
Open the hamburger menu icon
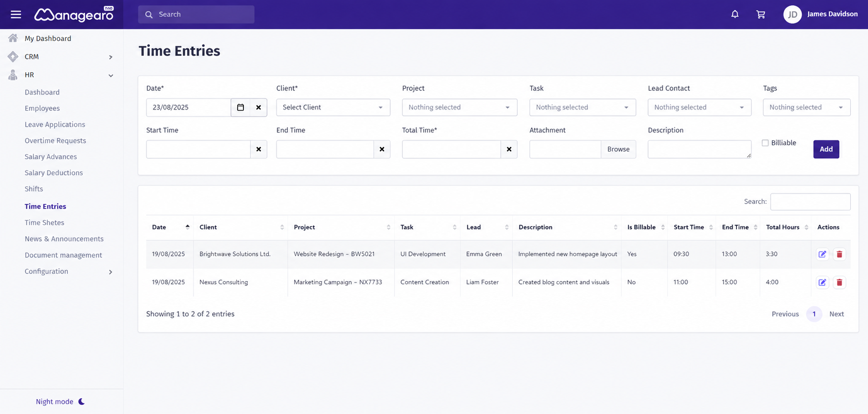(x=16, y=14)
